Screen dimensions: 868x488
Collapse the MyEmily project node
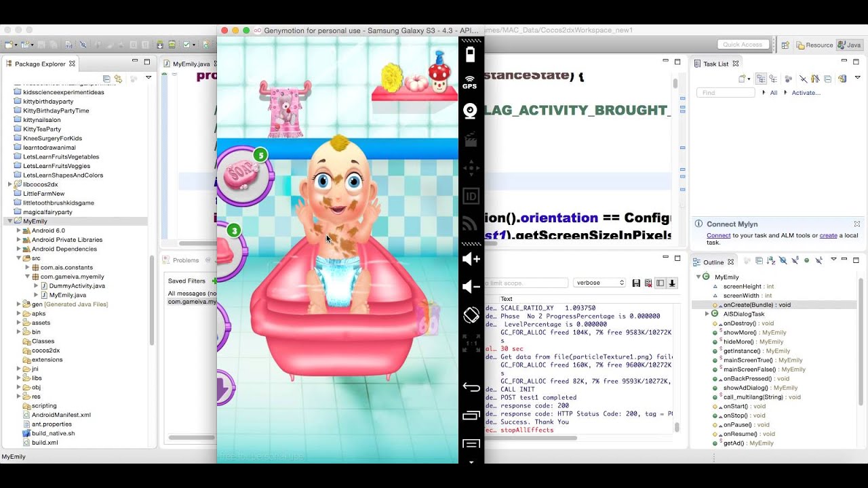tap(9, 221)
